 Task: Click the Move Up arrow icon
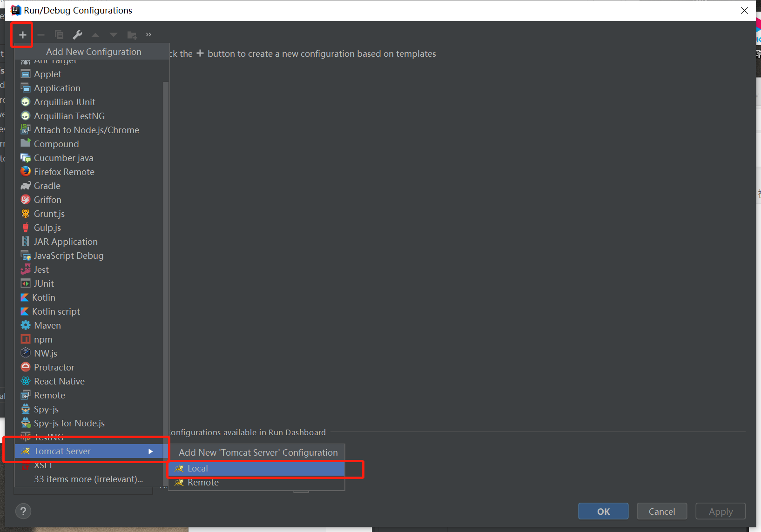[x=95, y=35]
